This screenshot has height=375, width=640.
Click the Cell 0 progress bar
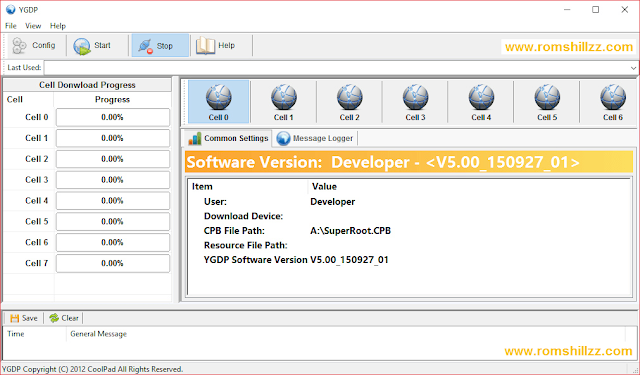[113, 117]
